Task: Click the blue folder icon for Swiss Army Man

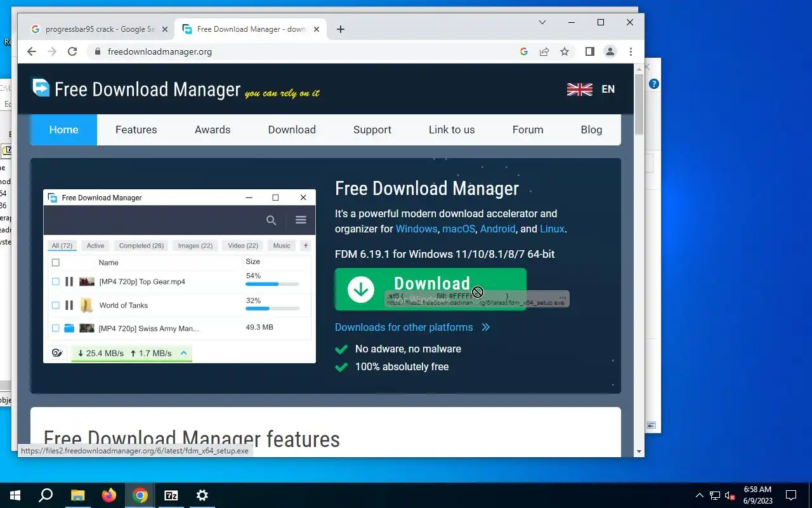Action: point(69,328)
